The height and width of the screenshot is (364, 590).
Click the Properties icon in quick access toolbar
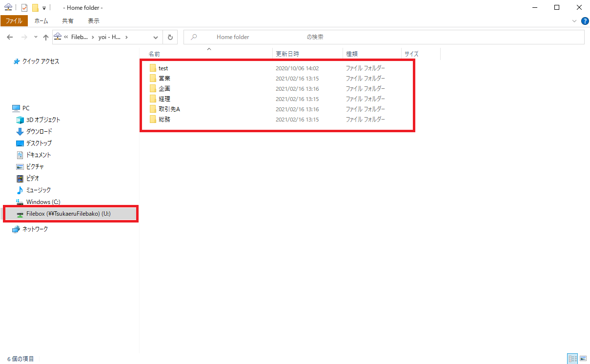[24, 8]
